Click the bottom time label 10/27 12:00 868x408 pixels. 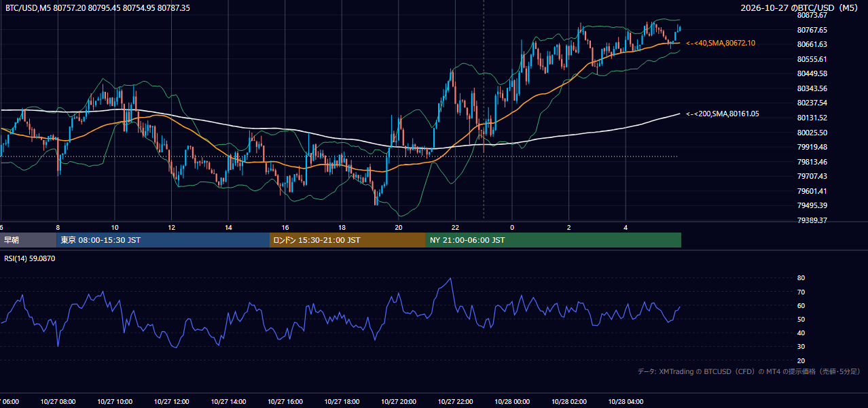click(171, 401)
